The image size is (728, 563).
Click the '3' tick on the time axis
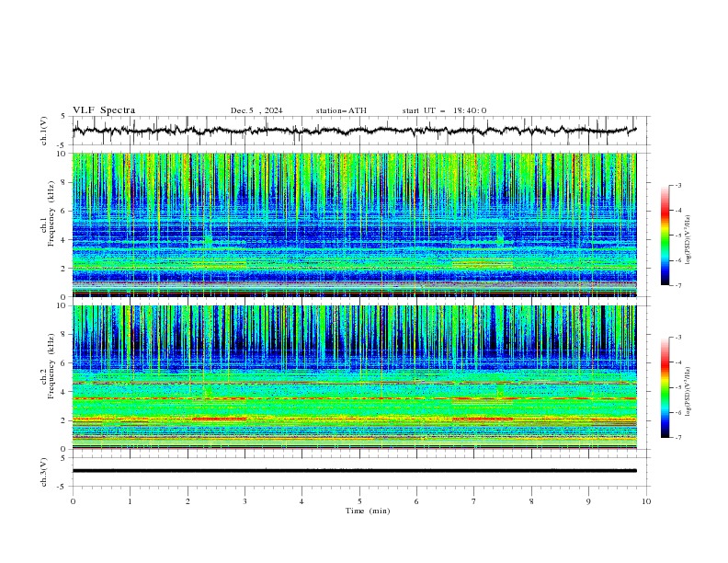(x=245, y=501)
